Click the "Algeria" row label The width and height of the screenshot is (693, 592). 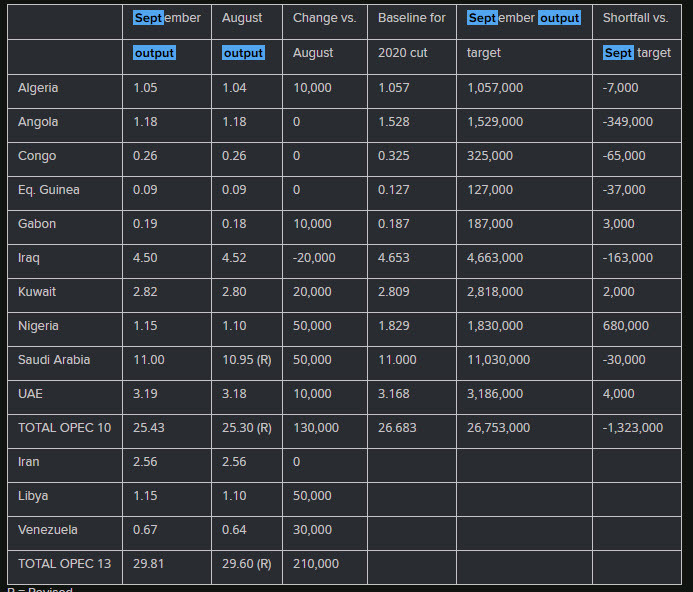click(x=38, y=88)
